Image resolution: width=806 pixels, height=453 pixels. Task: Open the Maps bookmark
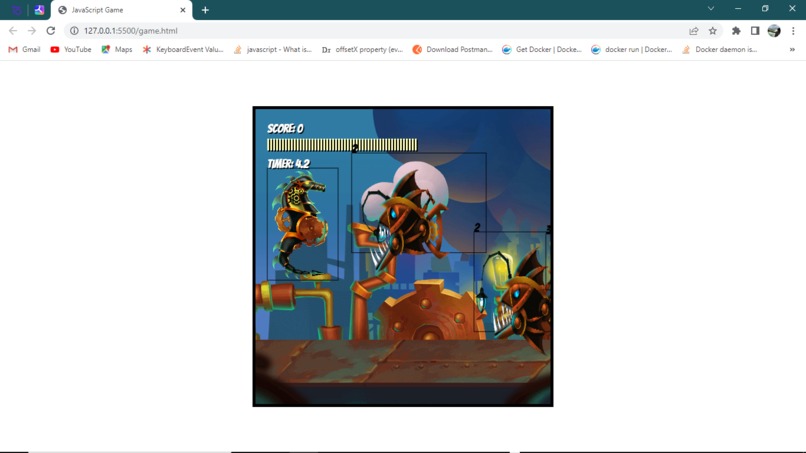pos(117,49)
